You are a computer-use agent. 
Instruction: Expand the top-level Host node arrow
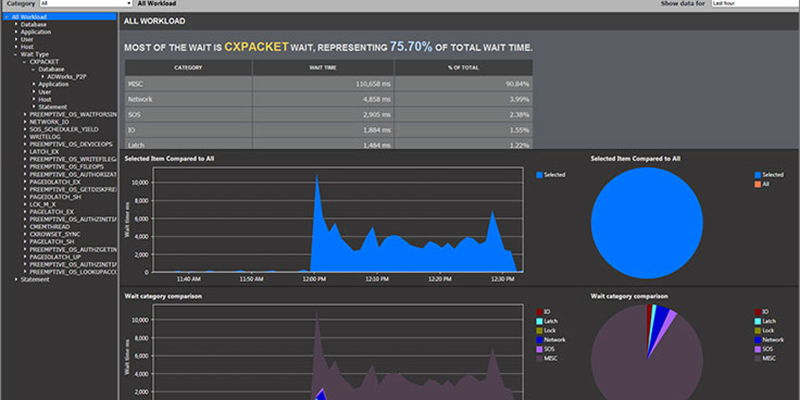point(16,46)
